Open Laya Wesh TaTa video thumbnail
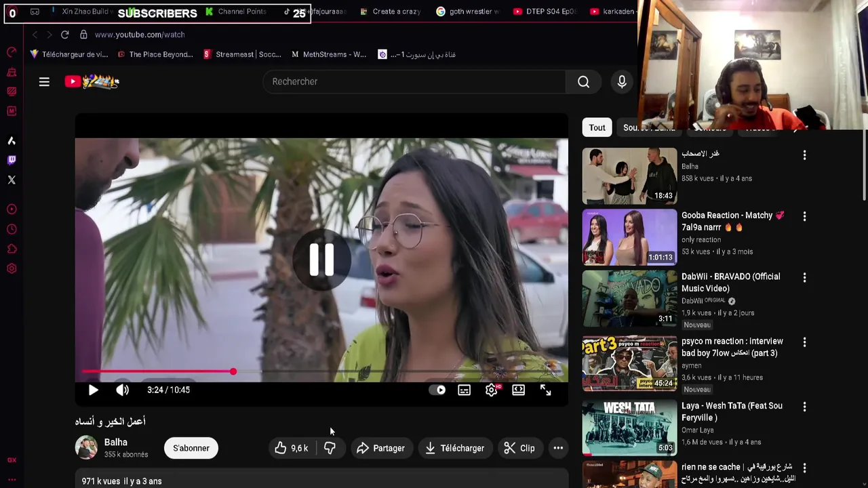Screen dimensions: 868x488 coord(629,428)
